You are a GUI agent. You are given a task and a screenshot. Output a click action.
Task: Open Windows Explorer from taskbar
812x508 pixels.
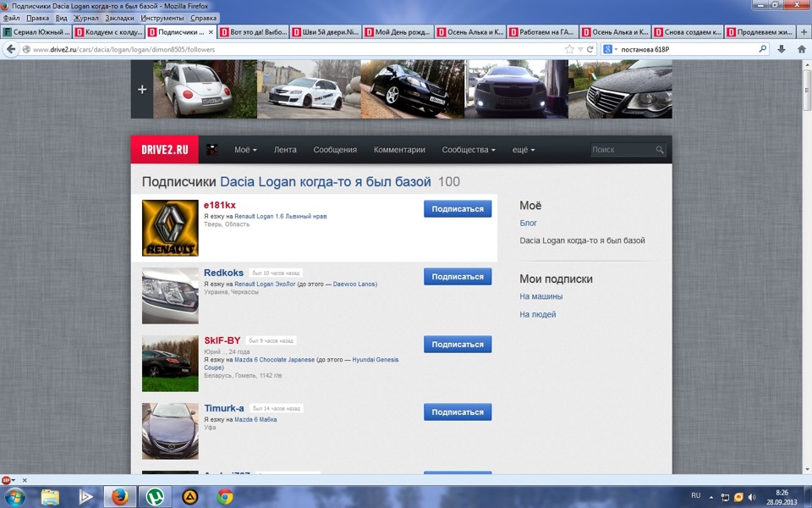click(x=50, y=497)
